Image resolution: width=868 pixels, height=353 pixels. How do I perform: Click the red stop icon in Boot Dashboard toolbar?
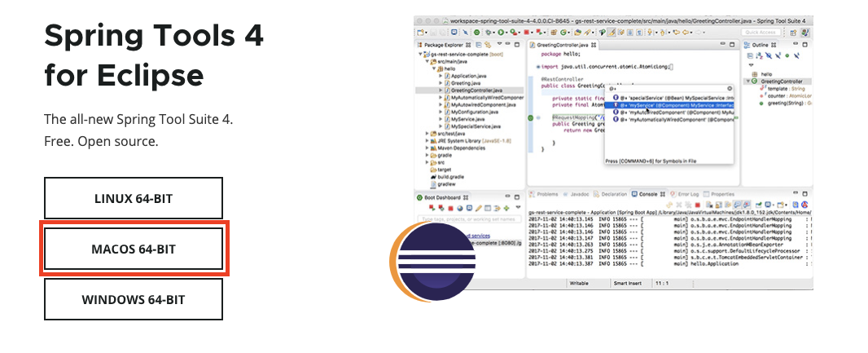tap(450, 209)
